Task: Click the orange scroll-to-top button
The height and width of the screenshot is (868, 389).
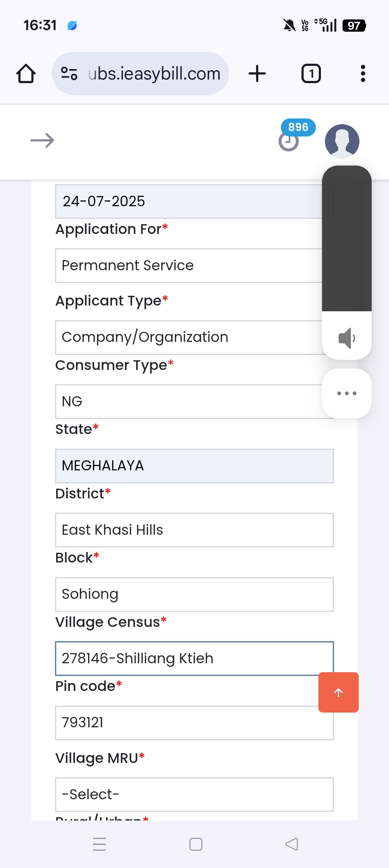Action: click(x=338, y=692)
